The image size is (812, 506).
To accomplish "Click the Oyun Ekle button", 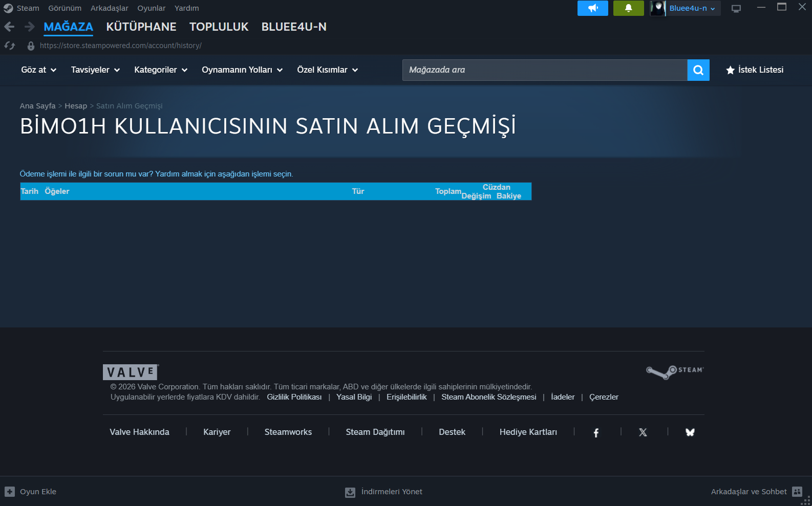I will click(x=31, y=492).
